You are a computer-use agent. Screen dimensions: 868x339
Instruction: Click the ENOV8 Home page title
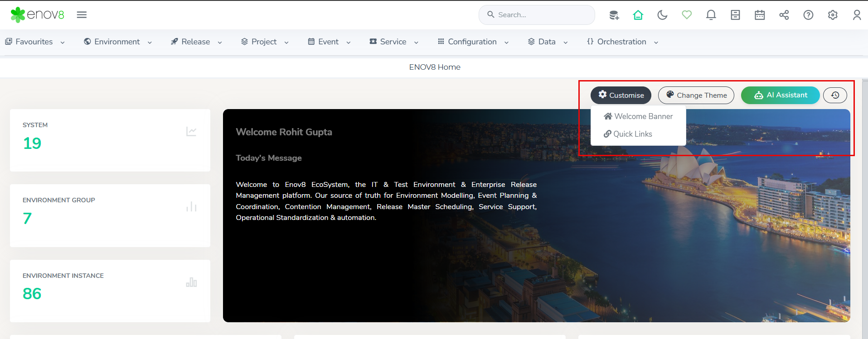tap(435, 67)
